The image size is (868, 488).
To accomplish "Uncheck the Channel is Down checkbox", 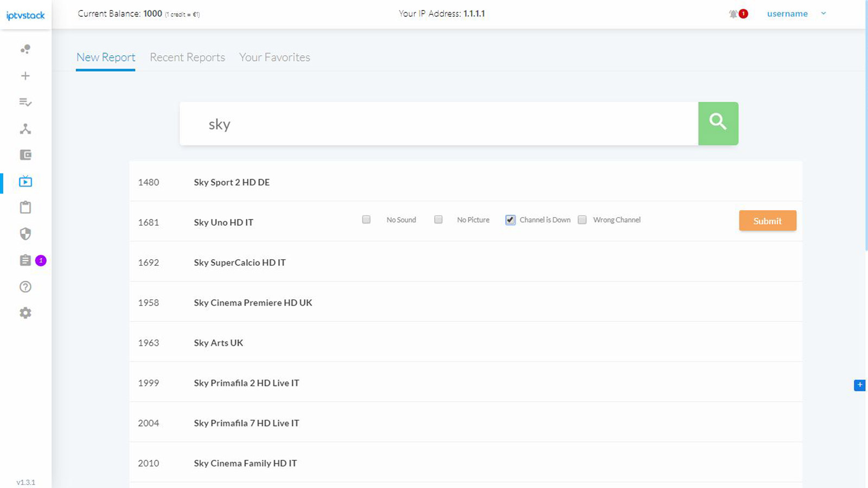I will pyautogui.click(x=510, y=220).
